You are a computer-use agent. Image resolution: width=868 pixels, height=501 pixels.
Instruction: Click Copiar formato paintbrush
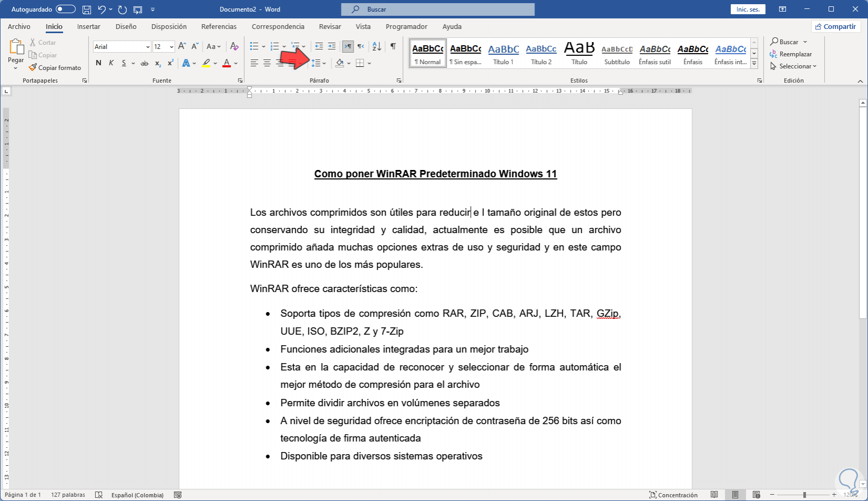coord(55,67)
